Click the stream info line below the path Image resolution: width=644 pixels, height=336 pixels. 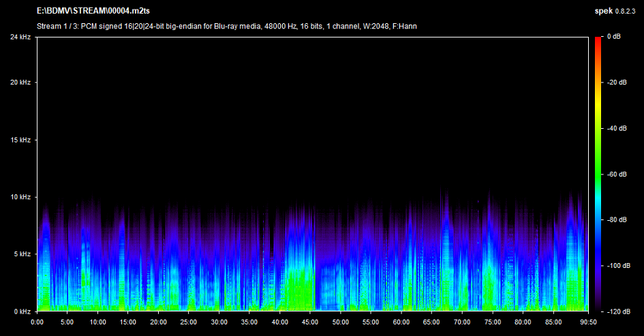coord(226,27)
